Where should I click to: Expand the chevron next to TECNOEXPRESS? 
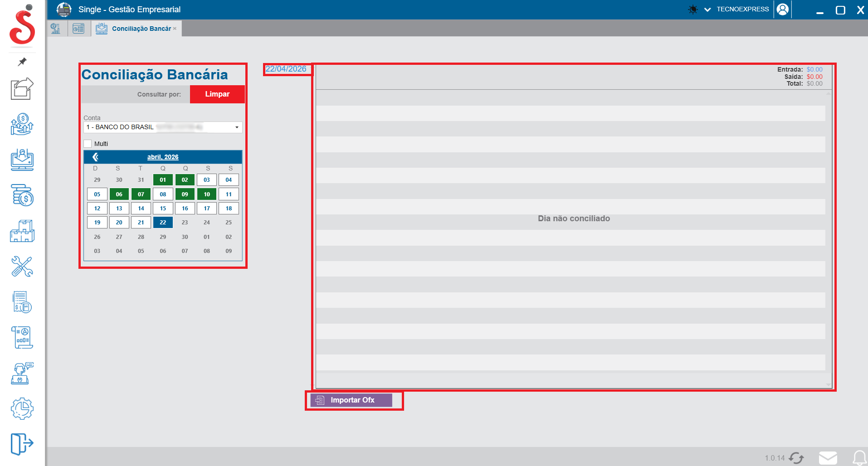(x=707, y=10)
